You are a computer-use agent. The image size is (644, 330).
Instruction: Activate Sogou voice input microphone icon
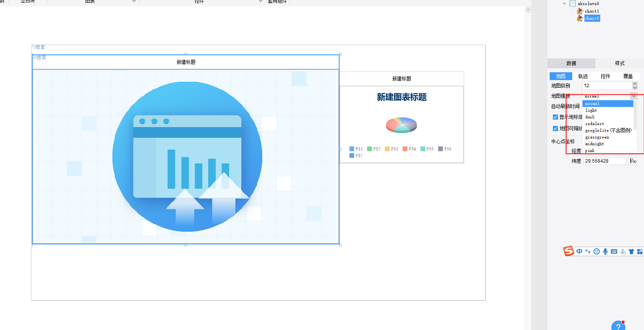[605, 251]
